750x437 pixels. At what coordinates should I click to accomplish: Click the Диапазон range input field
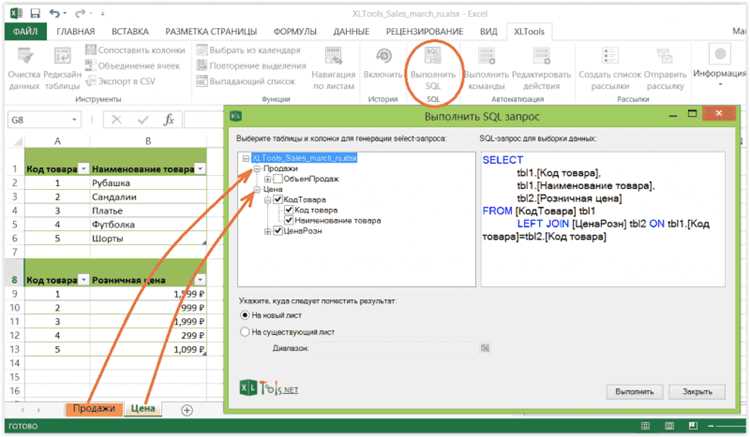(x=394, y=348)
